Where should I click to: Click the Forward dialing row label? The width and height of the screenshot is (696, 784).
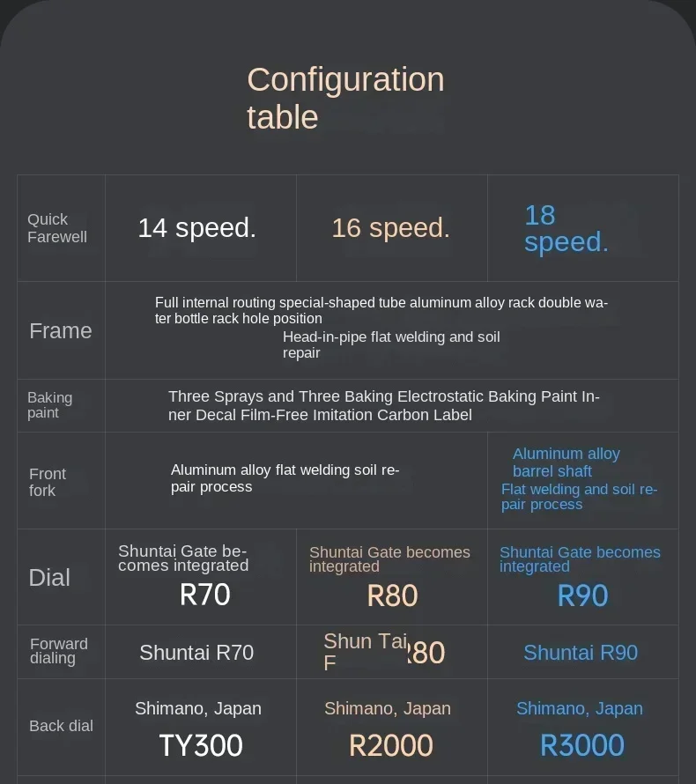pyautogui.click(x=59, y=651)
